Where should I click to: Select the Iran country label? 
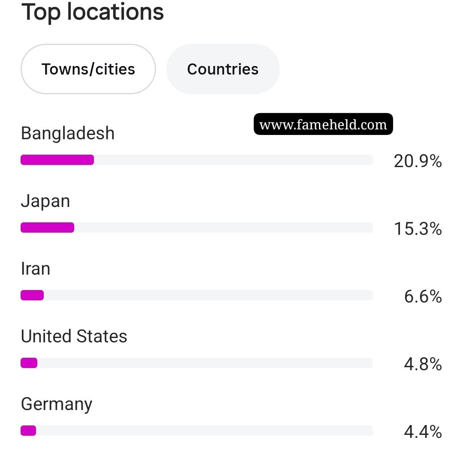pyautogui.click(x=35, y=269)
